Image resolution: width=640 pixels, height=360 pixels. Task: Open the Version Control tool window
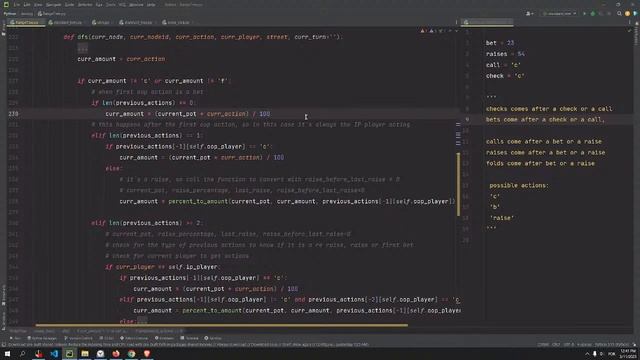pyautogui.click(x=78, y=338)
